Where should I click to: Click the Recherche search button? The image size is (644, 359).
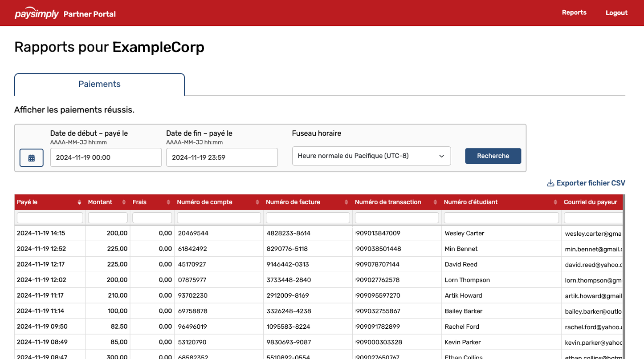tap(493, 156)
